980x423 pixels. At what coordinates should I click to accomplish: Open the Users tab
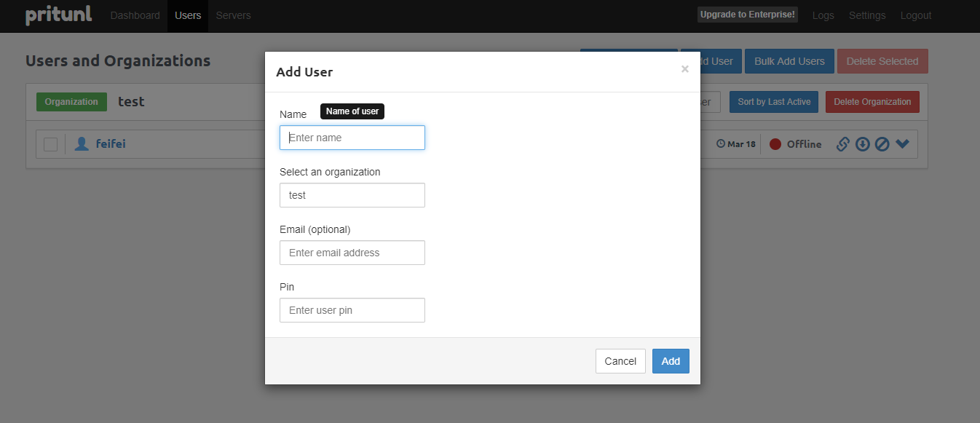[188, 15]
